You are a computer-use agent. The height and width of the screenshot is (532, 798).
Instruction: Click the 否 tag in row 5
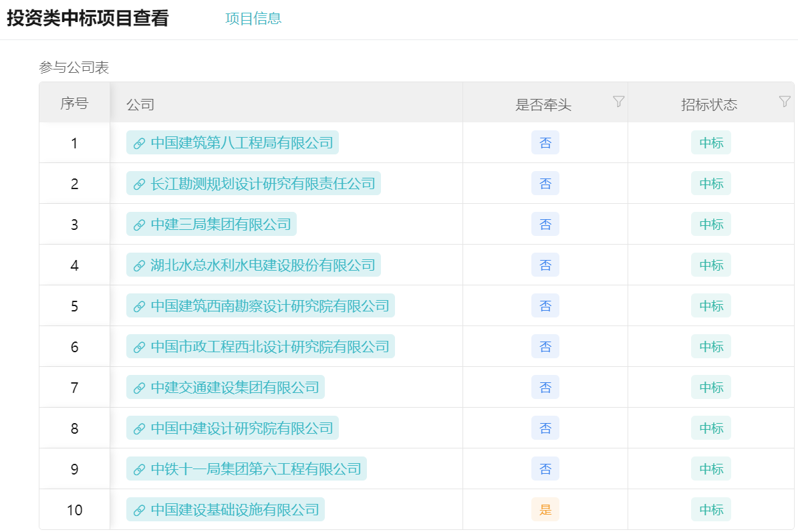coord(545,306)
